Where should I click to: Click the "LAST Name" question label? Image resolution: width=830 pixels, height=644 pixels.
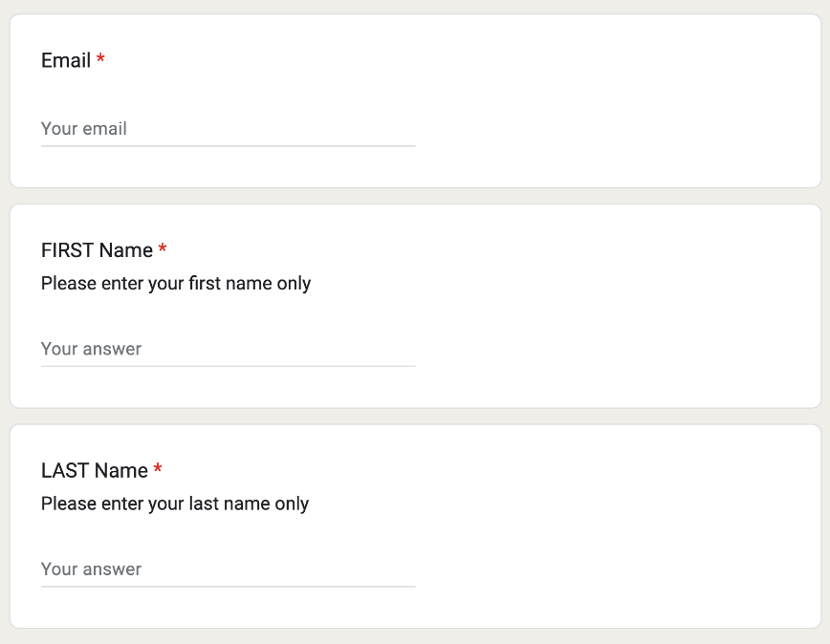point(95,471)
